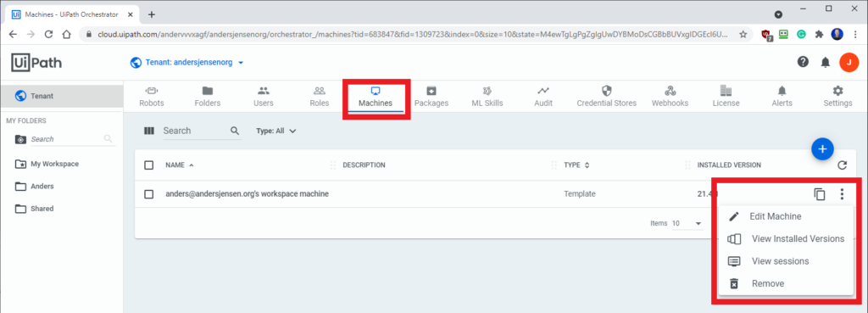The height and width of the screenshot is (313, 868).
Task: Go back in the browser
Action: click(13, 34)
